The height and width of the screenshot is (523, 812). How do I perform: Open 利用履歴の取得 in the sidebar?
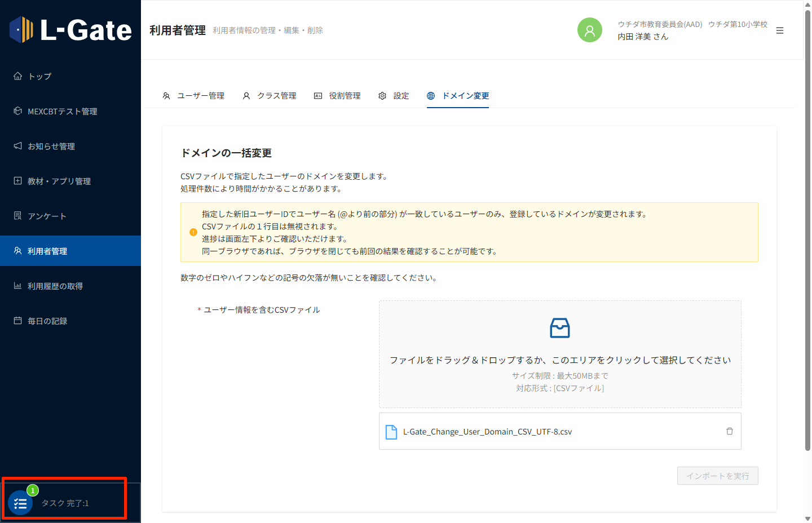pyautogui.click(x=55, y=286)
